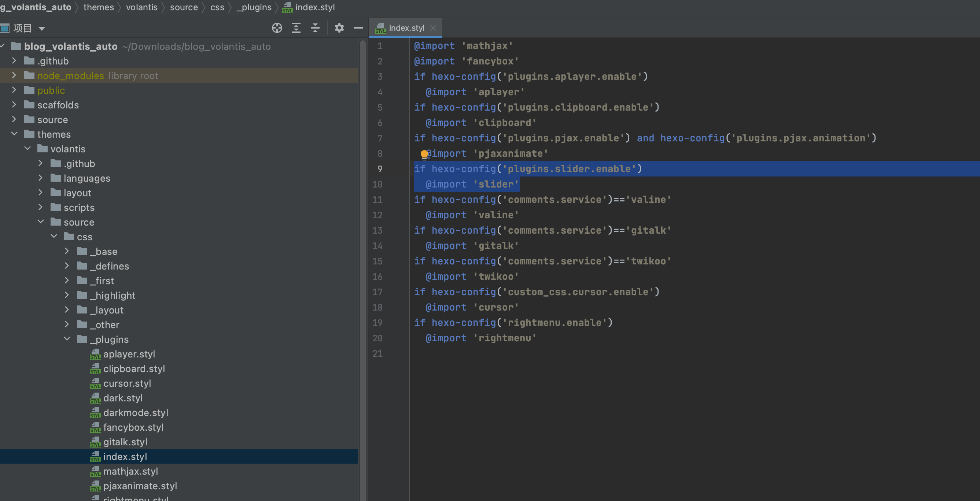The image size is (980, 501).
Task: Click line number 9 in the gutter
Action: [x=380, y=169]
